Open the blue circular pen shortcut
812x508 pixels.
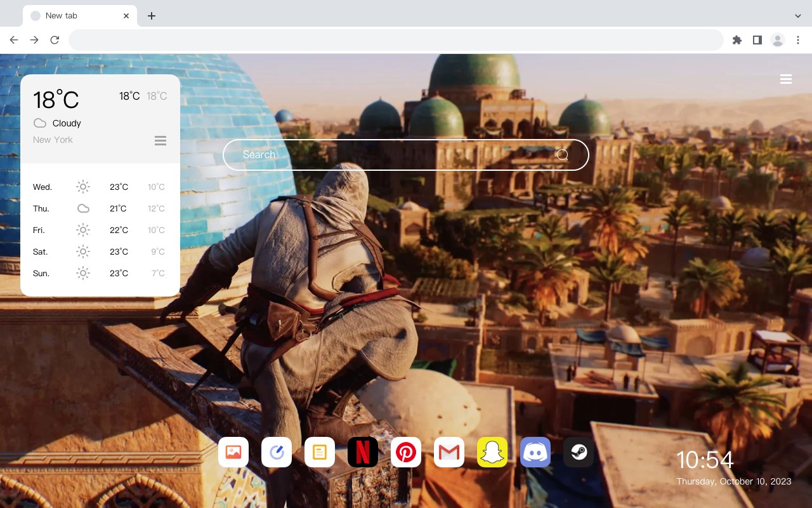(x=277, y=452)
